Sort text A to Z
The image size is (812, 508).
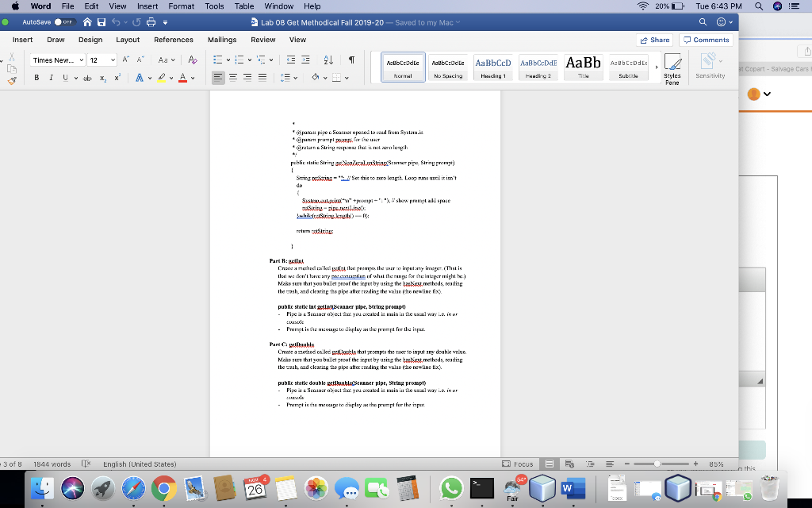[328, 60]
